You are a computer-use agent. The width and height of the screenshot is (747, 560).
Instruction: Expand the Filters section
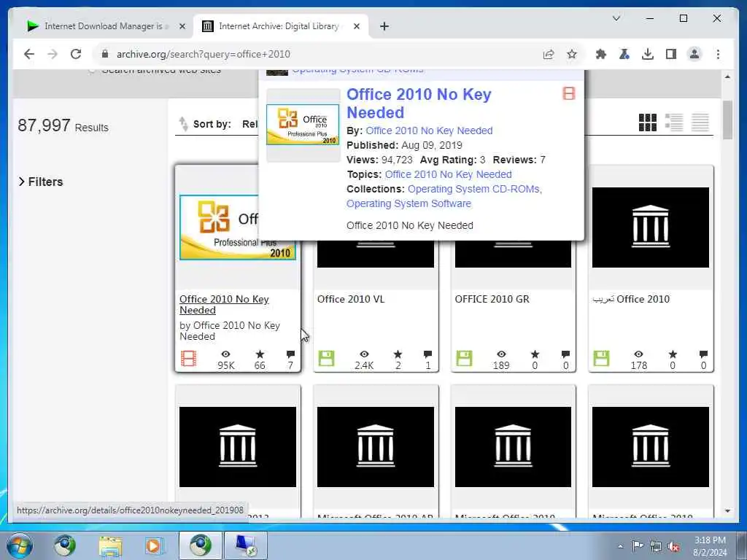(x=41, y=182)
